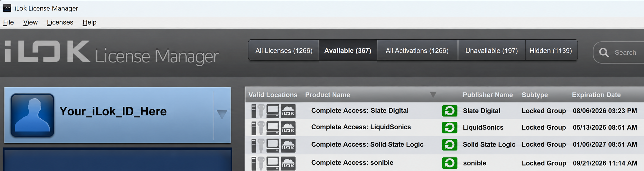The image size is (644, 171).
Task: Expand the account dropdown arrow
Action: point(222,114)
